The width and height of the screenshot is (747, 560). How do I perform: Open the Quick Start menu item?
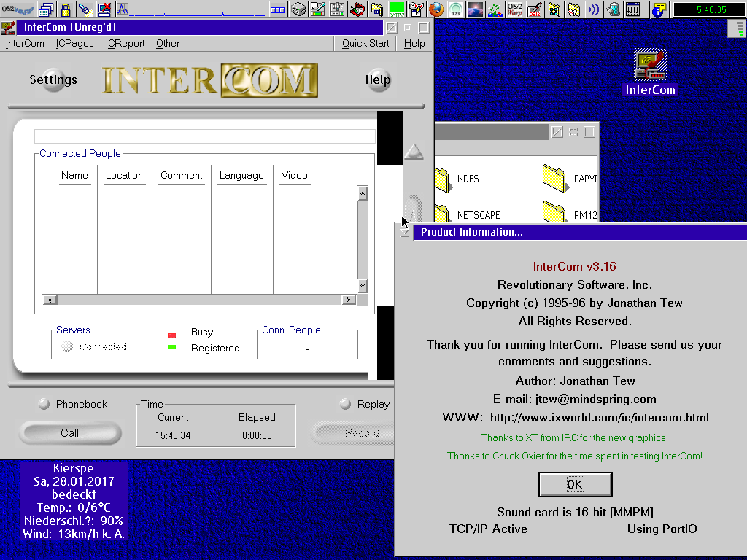(365, 43)
